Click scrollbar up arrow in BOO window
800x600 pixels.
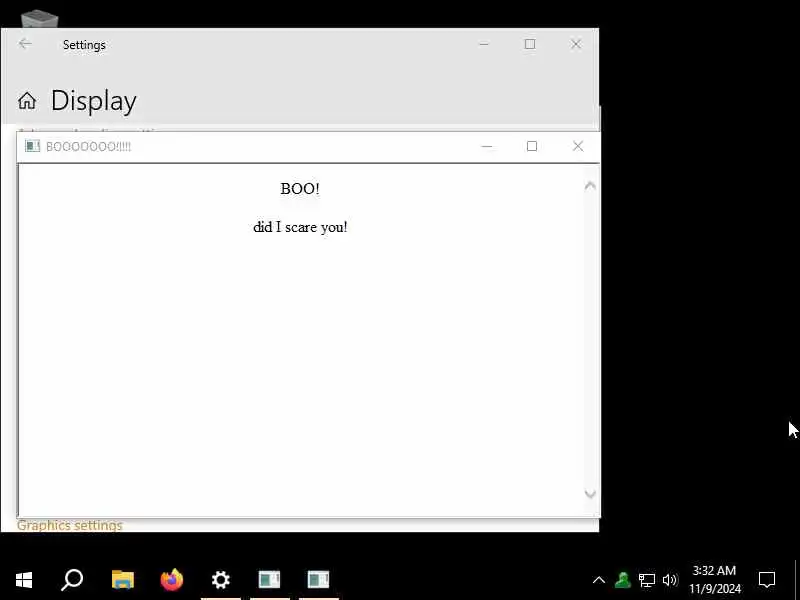(x=590, y=186)
